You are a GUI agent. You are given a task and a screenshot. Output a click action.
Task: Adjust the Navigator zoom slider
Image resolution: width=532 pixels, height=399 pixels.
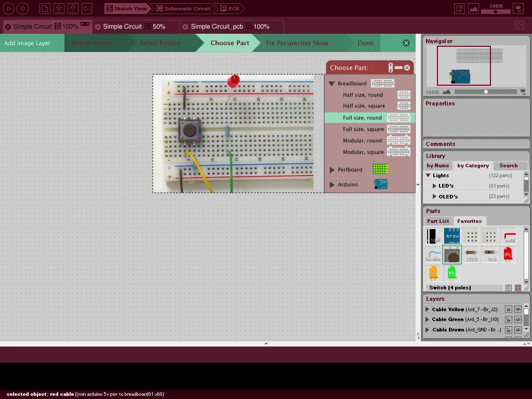tap(486, 92)
